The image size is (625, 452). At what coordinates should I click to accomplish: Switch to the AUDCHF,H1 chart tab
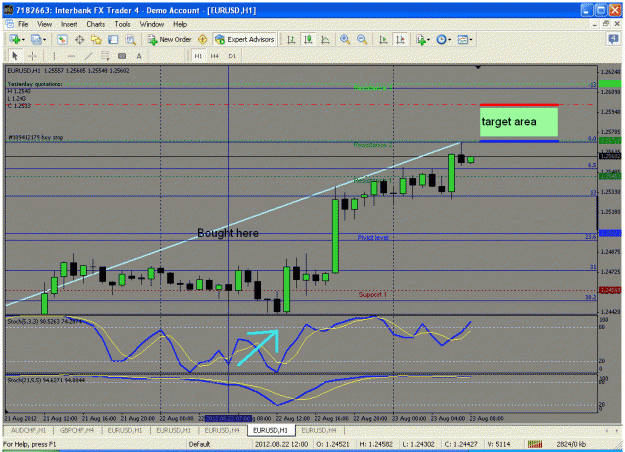click(x=28, y=430)
